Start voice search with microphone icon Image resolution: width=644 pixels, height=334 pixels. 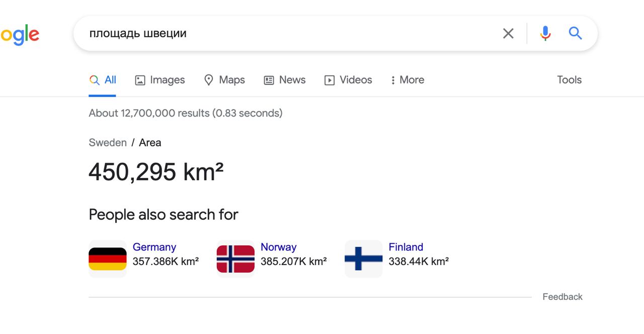(545, 34)
